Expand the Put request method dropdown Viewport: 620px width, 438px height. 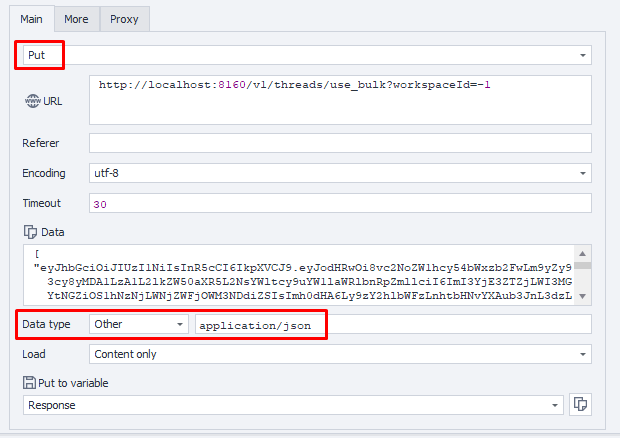[x=583, y=55]
